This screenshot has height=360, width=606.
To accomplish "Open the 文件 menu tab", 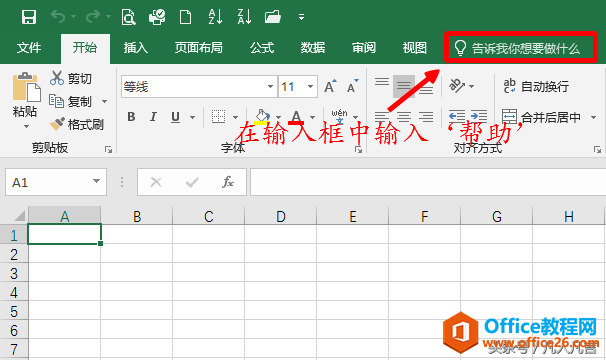I will click(x=29, y=48).
